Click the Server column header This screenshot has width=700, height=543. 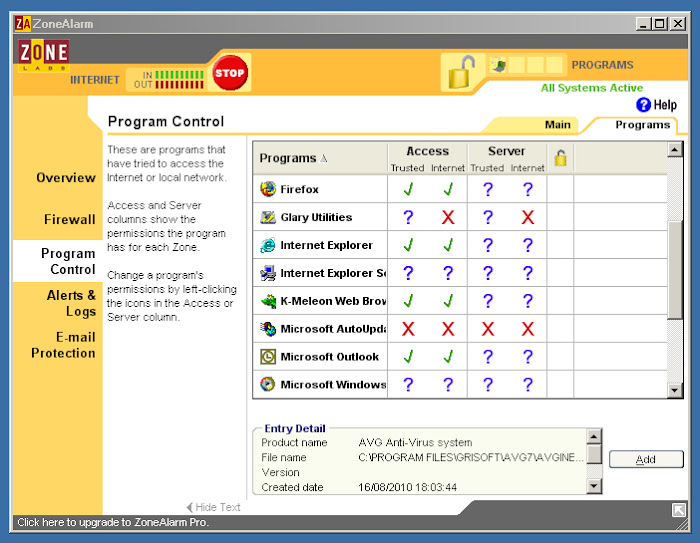pyautogui.click(x=507, y=151)
